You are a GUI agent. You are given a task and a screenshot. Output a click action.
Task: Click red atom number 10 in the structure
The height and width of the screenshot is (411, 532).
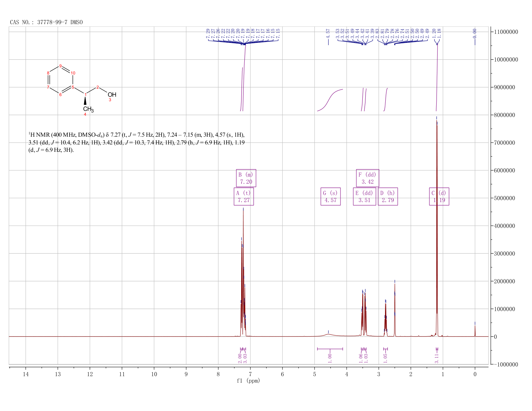tap(73, 73)
